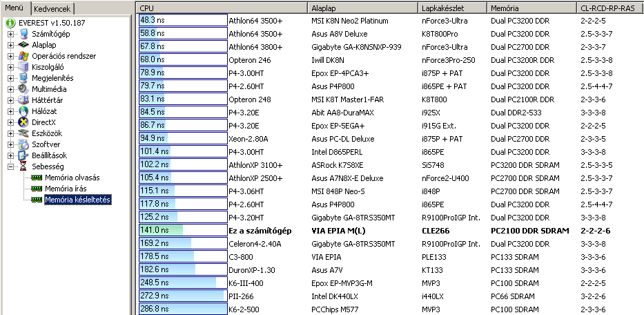Expand the Szoftver tree node
This screenshot has height=315, width=644.
(x=10, y=145)
